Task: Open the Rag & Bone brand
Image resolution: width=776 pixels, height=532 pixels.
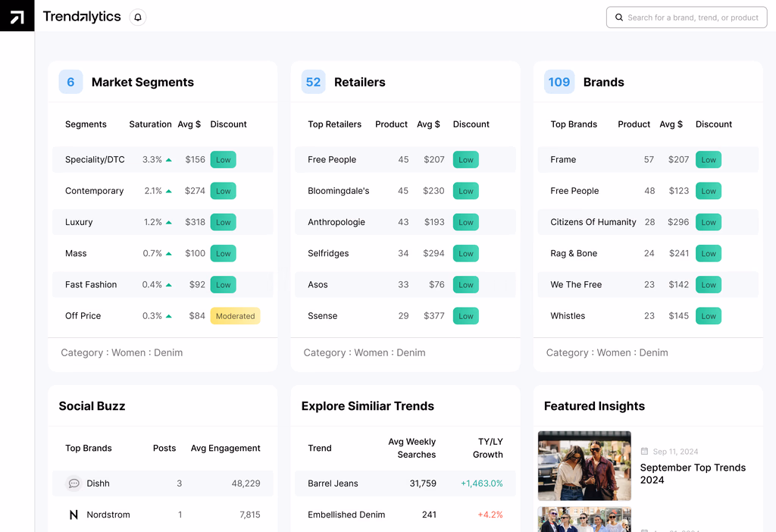Action: tap(574, 253)
